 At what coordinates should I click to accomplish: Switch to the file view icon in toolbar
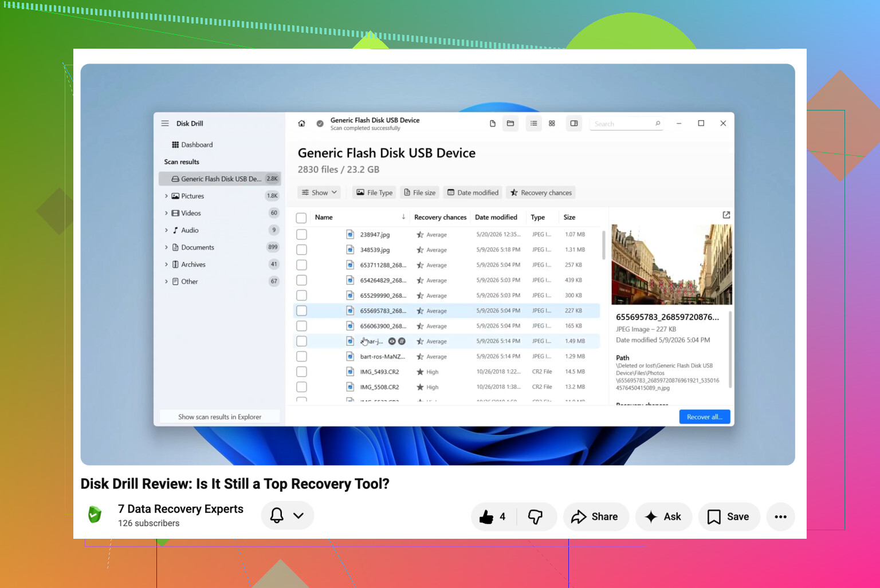coord(493,123)
